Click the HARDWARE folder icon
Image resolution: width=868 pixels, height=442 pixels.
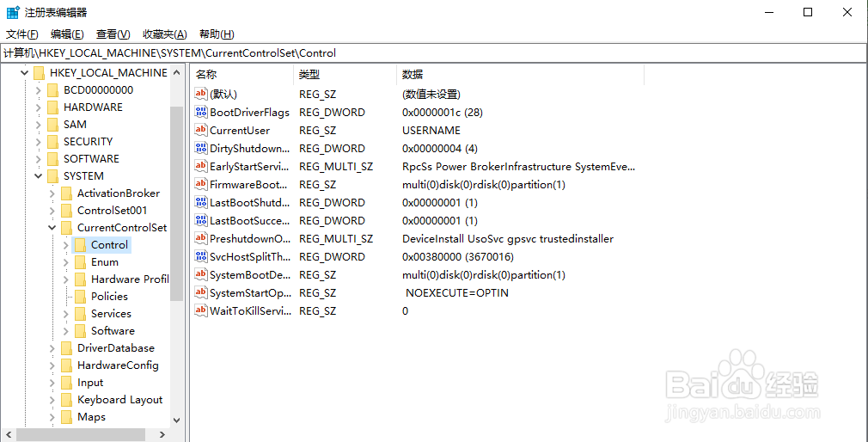(x=52, y=107)
